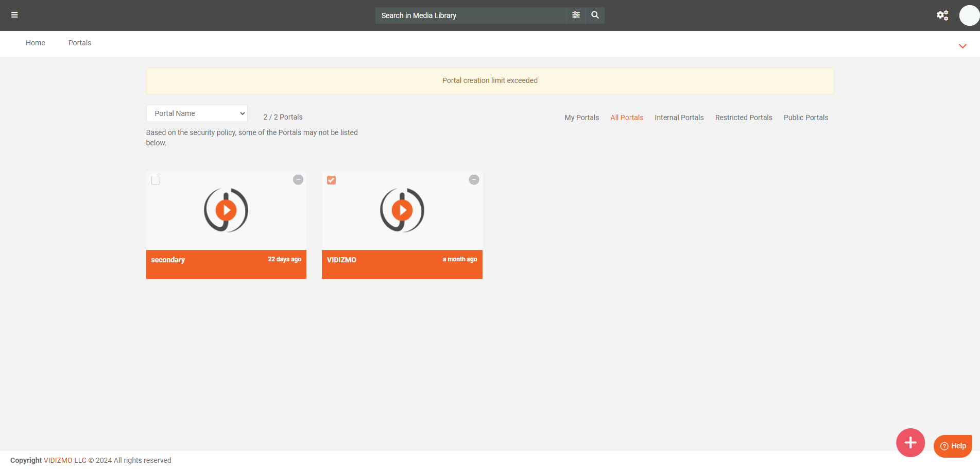Focus the Search in Media Library field

tap(471, 15)
